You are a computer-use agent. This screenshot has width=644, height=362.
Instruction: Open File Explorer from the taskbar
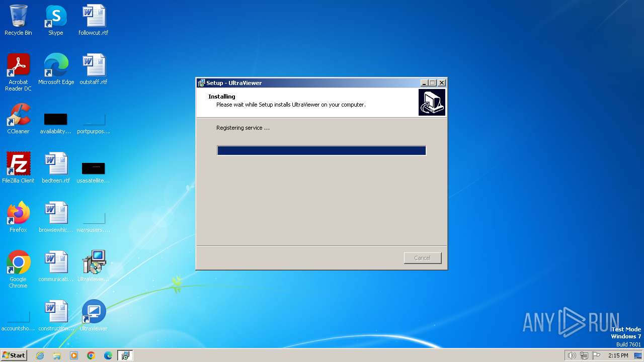[57, 355]
